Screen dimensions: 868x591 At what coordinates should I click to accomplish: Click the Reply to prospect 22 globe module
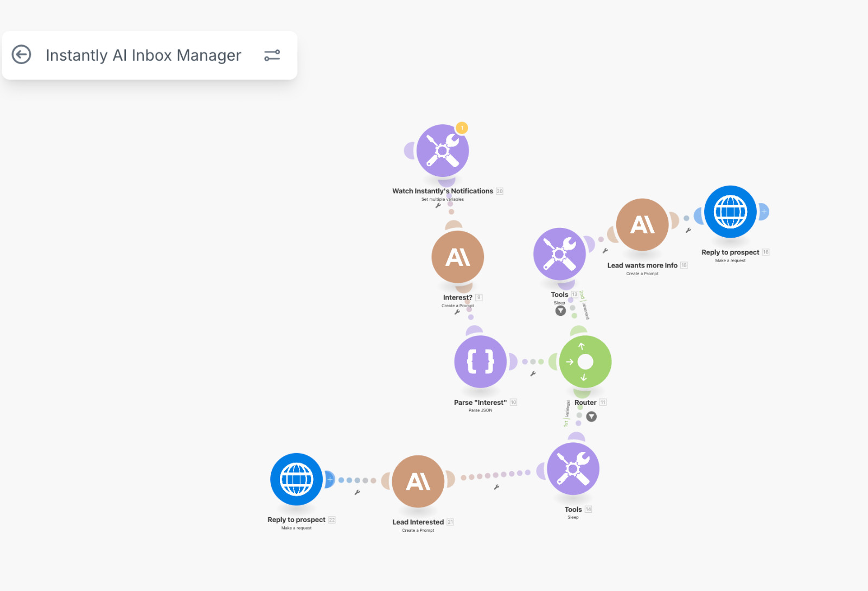(x=296, y=479)
